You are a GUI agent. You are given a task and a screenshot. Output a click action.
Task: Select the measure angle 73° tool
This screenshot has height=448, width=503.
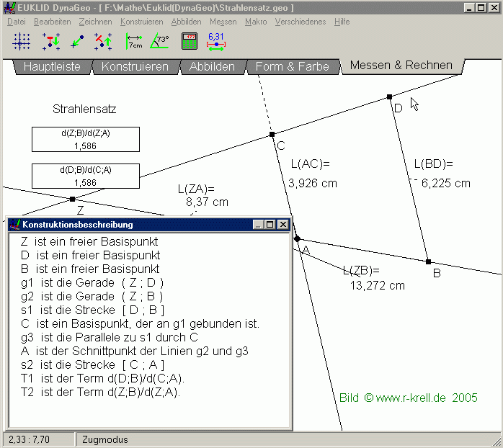point(159,41)
